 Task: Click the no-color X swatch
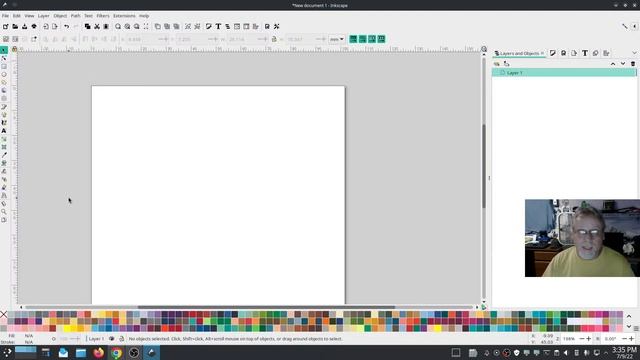tap(4, 314)
